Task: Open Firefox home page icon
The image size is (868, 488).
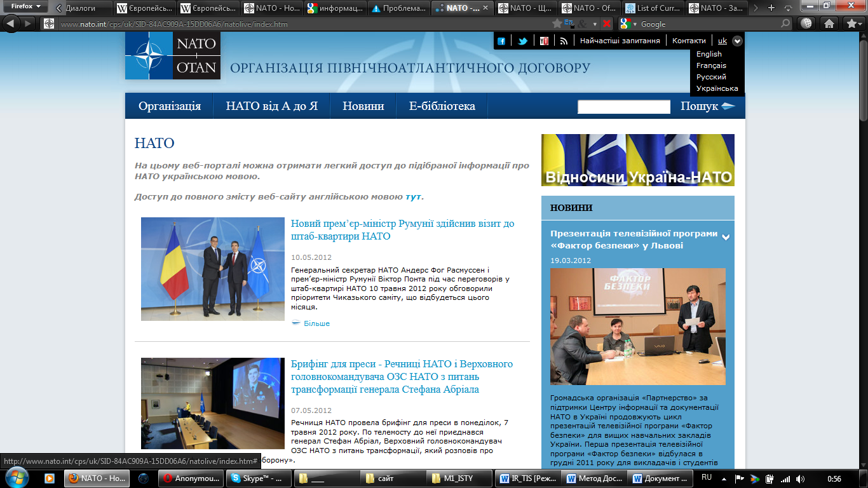Action: [829, 24]
